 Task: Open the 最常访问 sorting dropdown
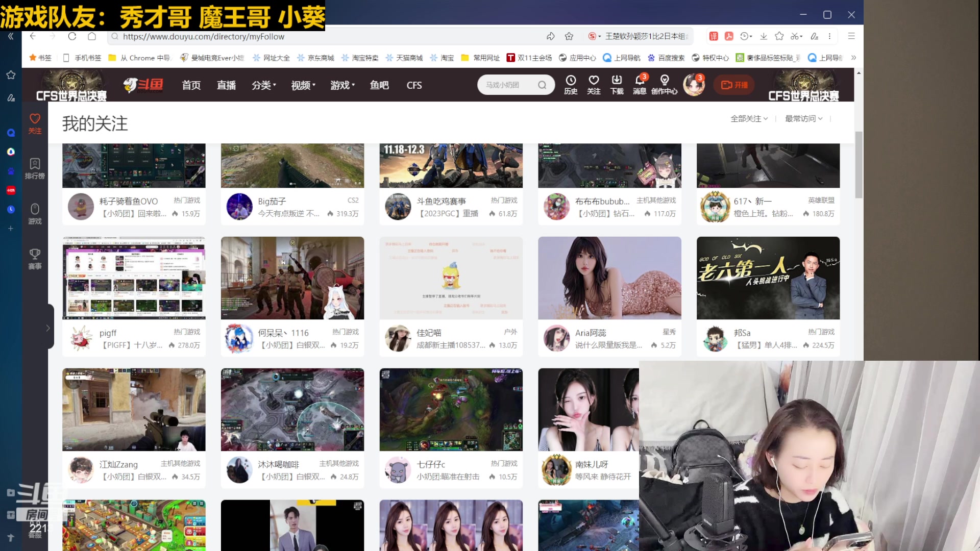(x=803, y=118)
